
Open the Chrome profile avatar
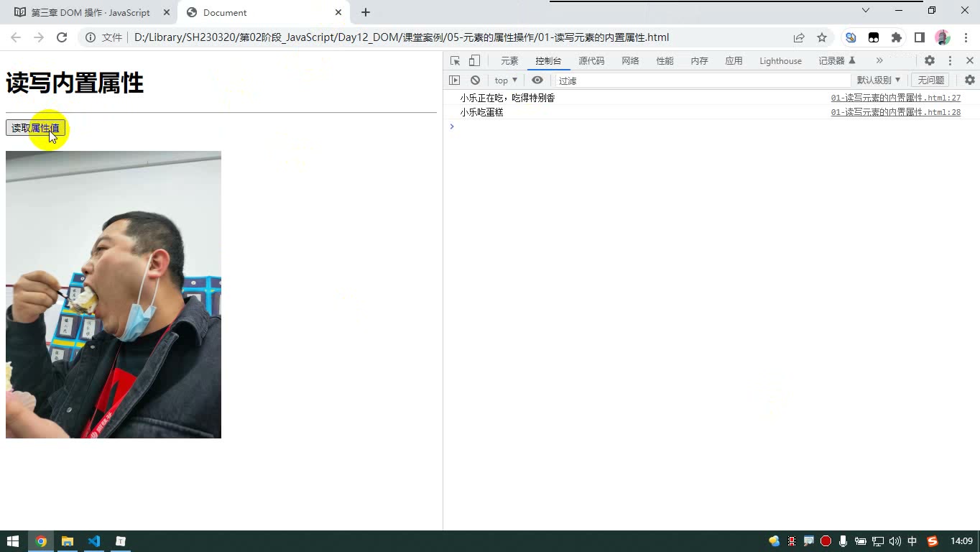pos(943,37)
